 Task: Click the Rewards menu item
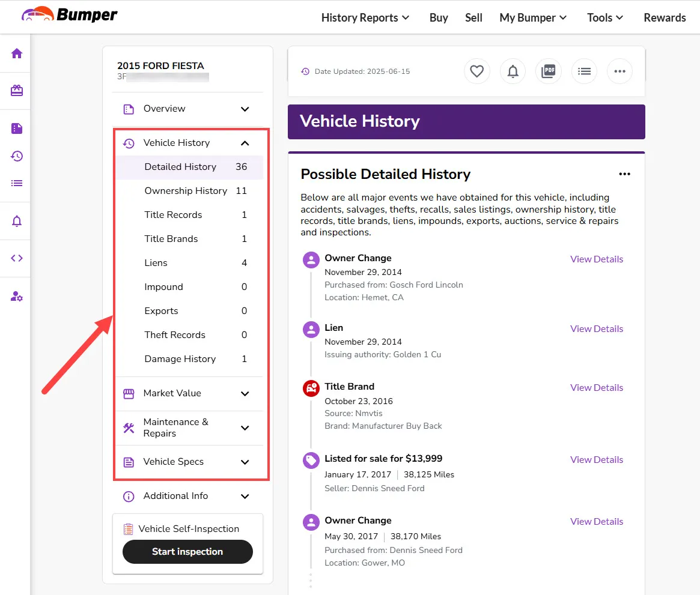click(x=665, y=17)
